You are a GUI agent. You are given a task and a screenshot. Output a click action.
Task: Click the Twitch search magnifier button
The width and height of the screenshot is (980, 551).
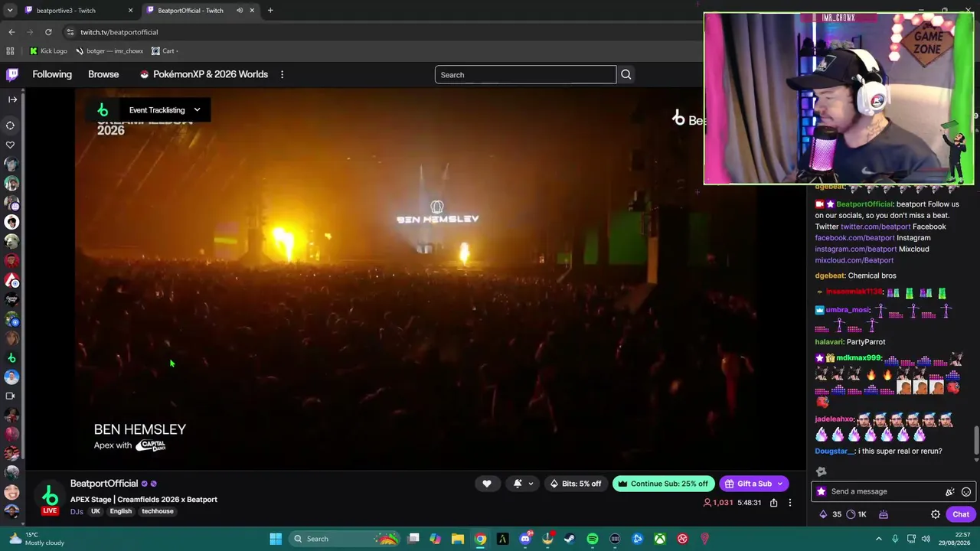click(626, 74)
